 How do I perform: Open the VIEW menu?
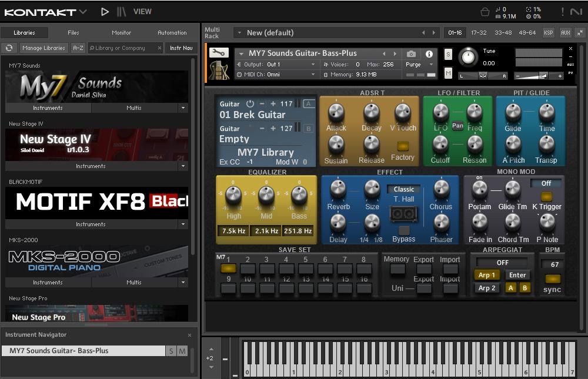pos(142,12)
